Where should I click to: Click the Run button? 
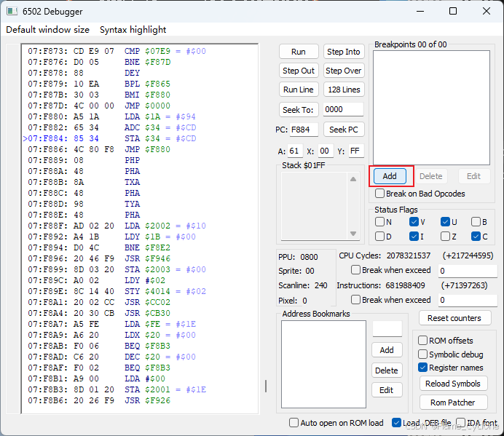pyautogui.click(x=299, y=52)
